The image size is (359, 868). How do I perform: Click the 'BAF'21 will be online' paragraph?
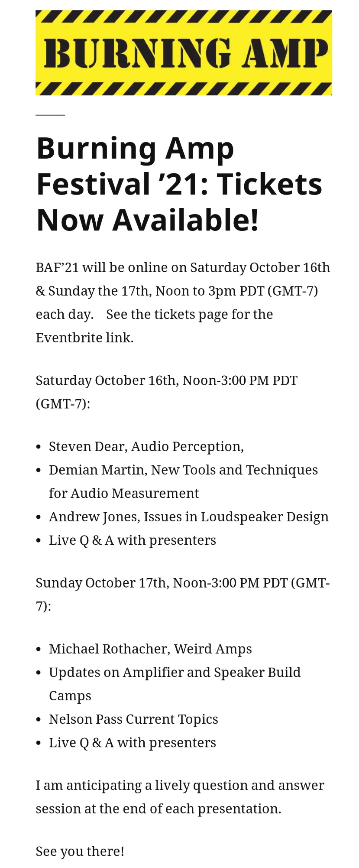click(x=183, y=302)
